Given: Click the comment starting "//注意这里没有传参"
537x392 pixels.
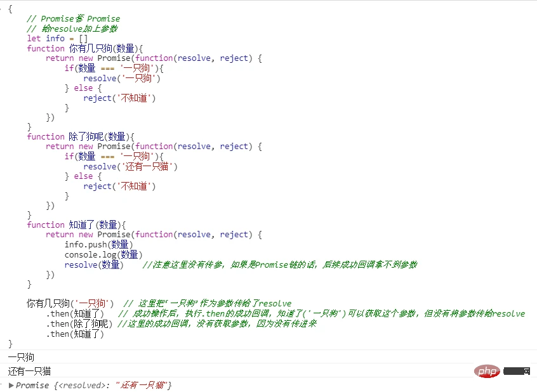Looking at the screenshot, I should (x=280, y=265).
